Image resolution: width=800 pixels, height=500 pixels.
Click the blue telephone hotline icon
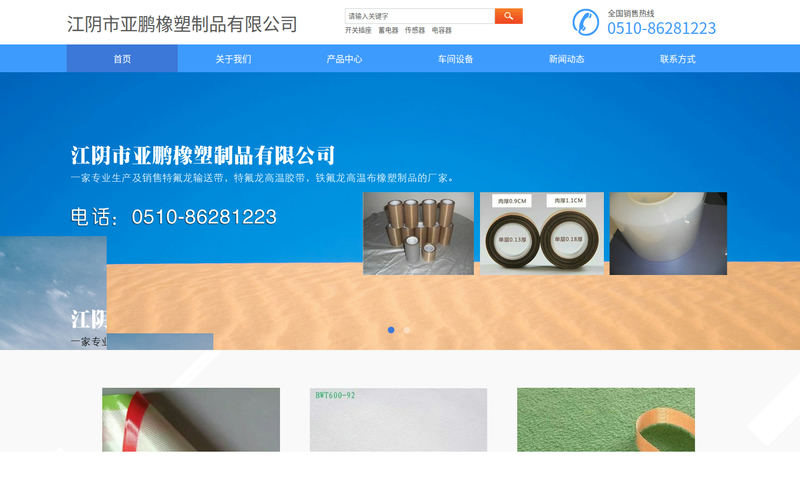[x=585, y=22]
